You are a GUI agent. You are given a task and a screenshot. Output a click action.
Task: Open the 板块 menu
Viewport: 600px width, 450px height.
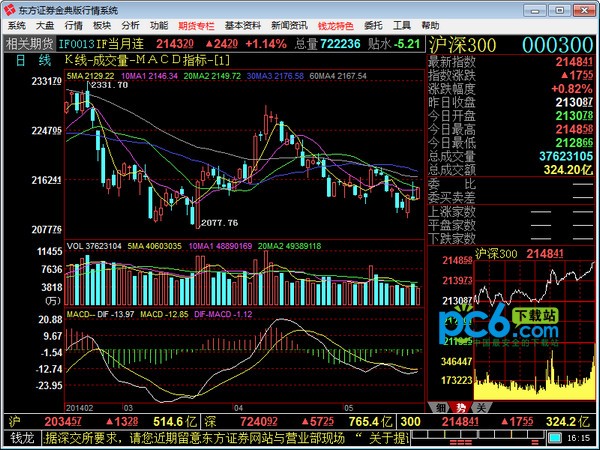[x=102, y=26]
